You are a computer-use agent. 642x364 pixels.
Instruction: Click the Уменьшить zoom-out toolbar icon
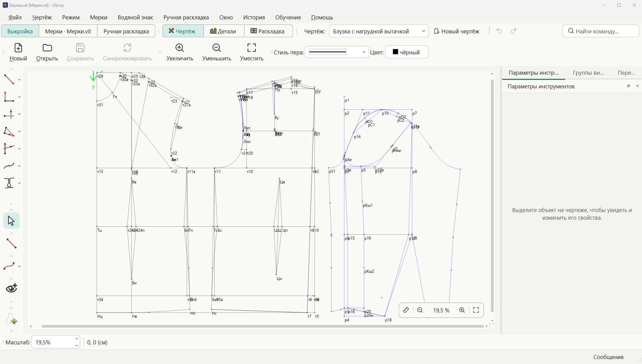[217, 48]
